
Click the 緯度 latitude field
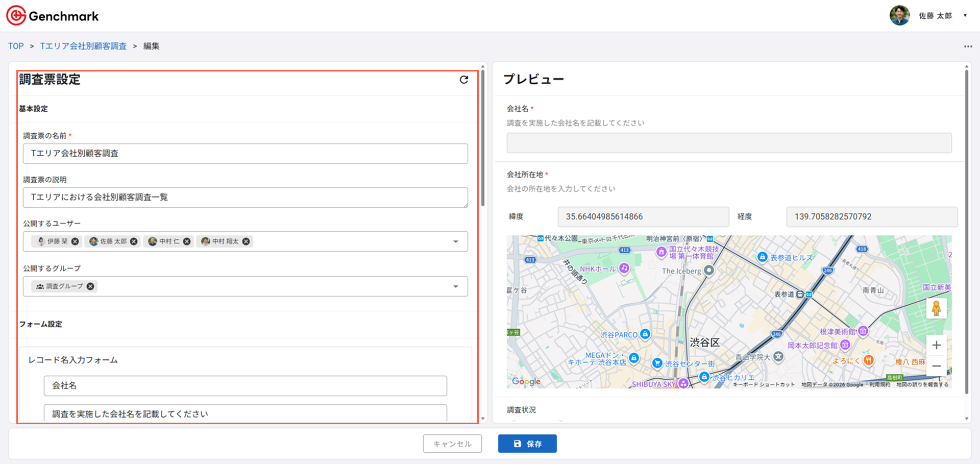643,217
